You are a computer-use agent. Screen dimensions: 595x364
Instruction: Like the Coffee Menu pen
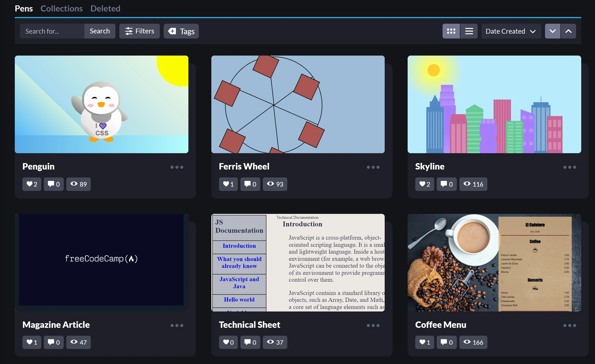click(x=424, y=342)
